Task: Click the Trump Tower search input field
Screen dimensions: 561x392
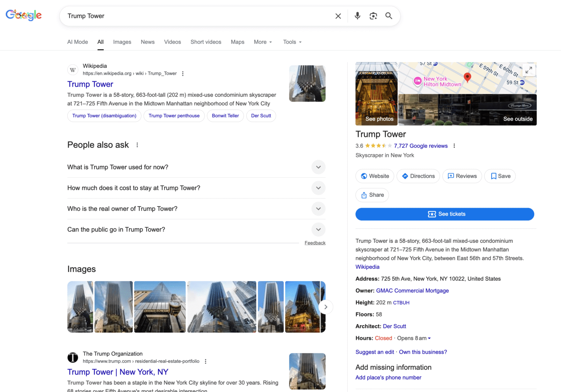Action: [197, 16]
